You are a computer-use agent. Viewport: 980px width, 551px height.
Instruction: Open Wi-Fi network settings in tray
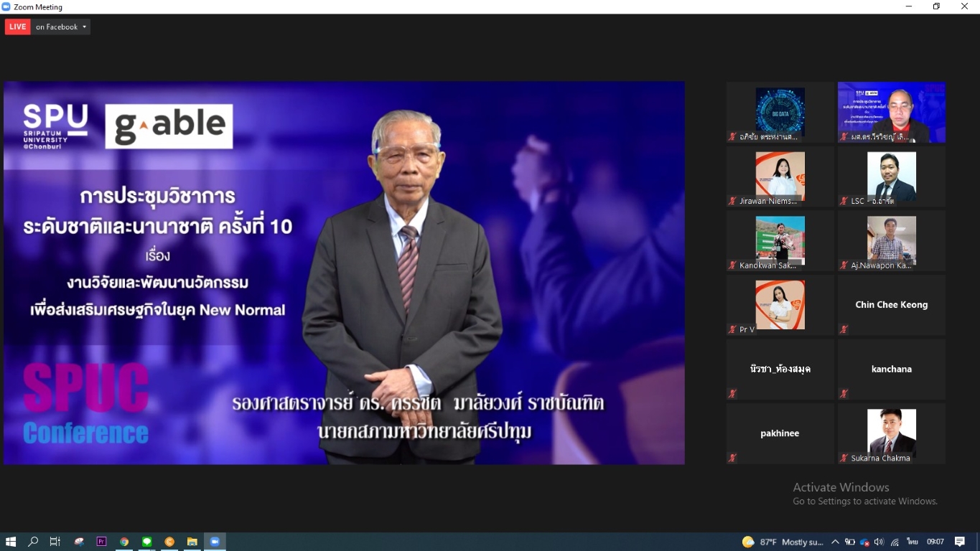895,542
